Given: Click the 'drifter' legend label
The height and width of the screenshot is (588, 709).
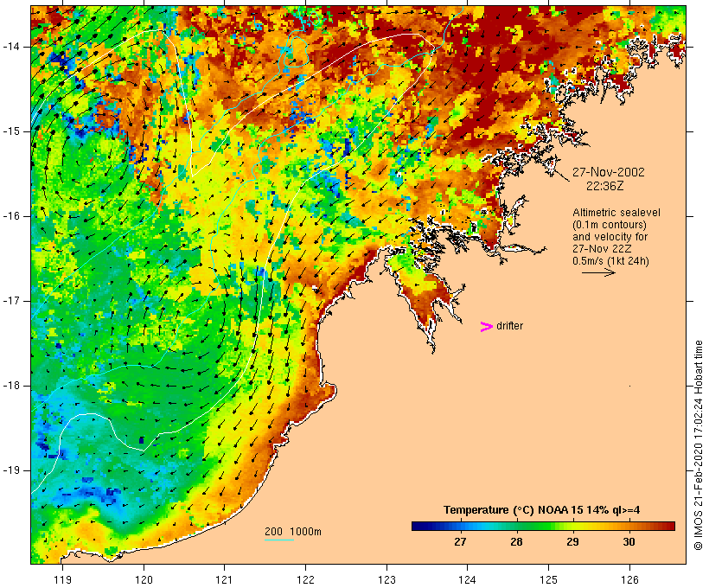Looking at the screenshot, I should click(x=509, y=326).
